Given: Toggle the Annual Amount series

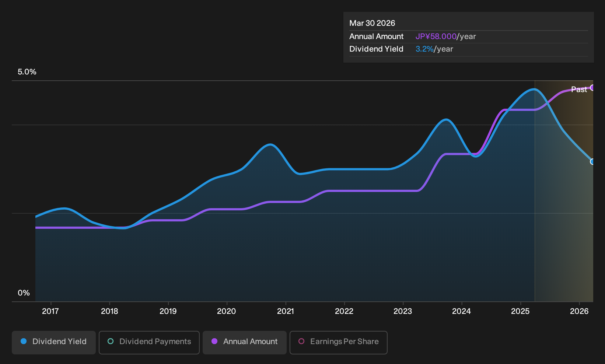Looking at the screenshot, I should pos(245,343).
